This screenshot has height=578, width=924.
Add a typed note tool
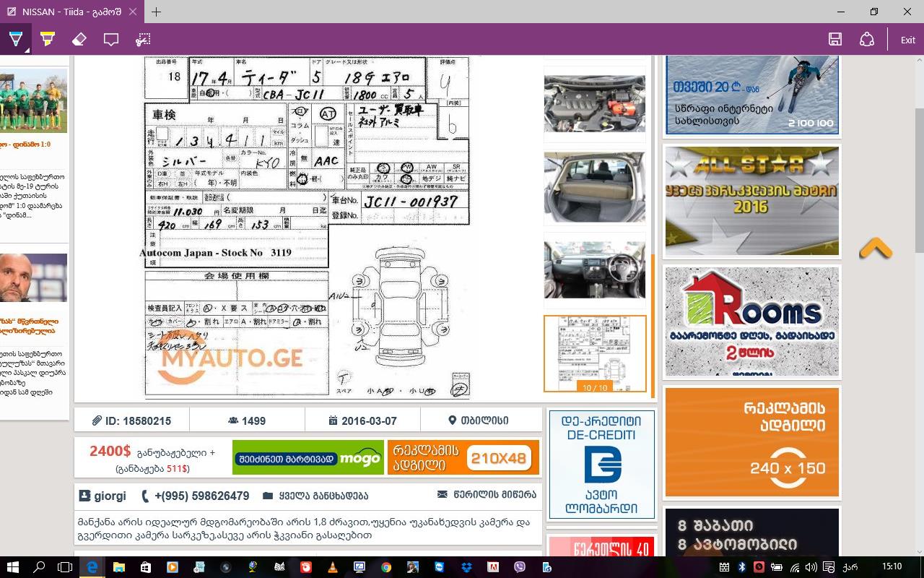click(x=111, y=40)
